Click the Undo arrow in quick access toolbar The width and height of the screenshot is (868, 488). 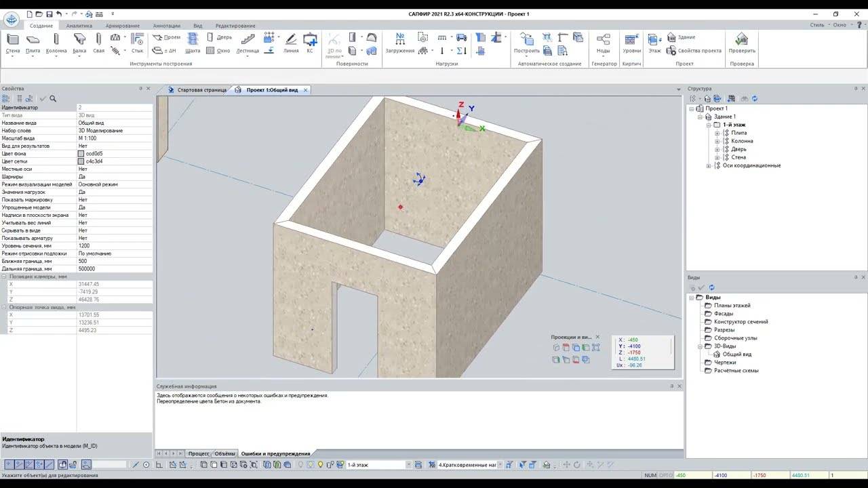point(59,14)
